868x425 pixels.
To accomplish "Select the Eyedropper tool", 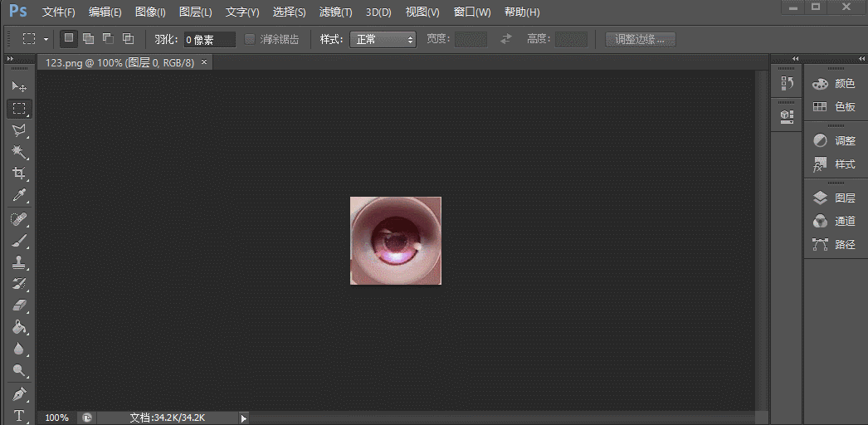I will click(19, 195).
